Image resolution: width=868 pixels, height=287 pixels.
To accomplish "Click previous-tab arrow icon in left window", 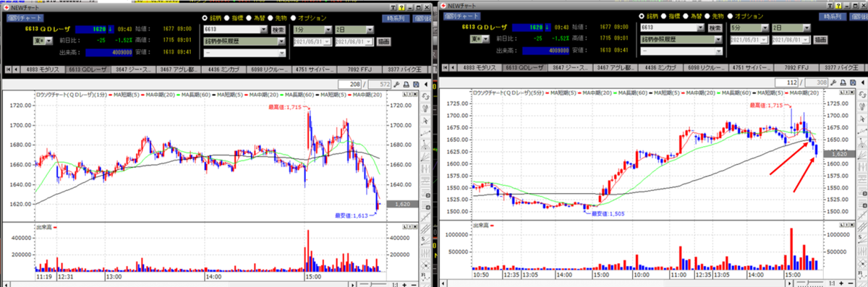I will 16,69.
